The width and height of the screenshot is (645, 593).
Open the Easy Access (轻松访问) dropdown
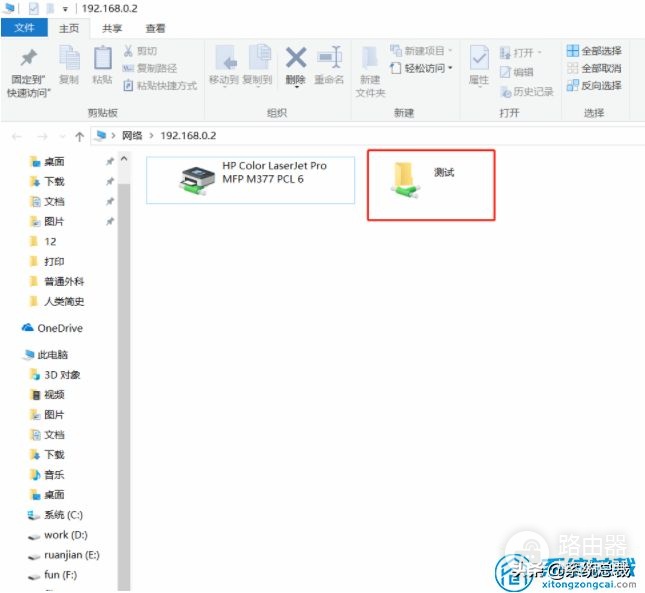[x=421, y=68]
